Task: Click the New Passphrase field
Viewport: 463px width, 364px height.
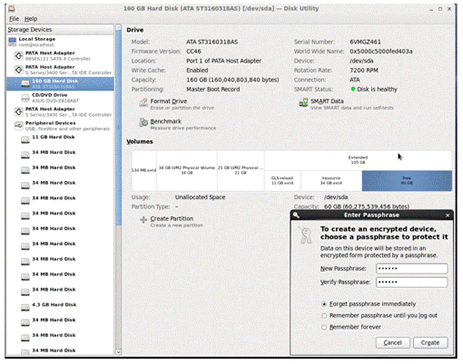Action: pos(412,268)
